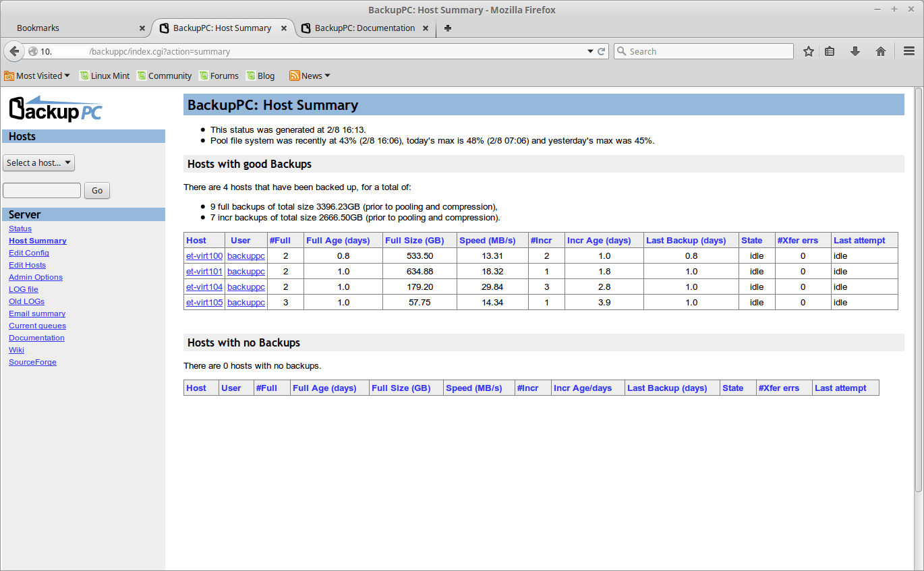Expand the Most Visited bookmarks folder
The height and width of the screenshot is (571, 924).
37,76
